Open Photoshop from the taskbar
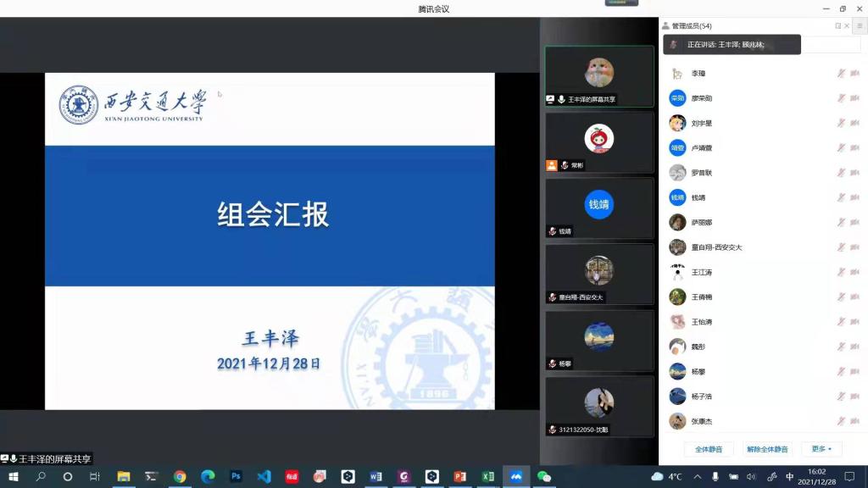 click(236, 477)
